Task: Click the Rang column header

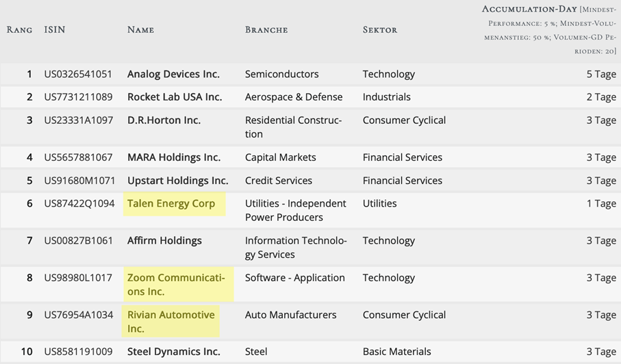Action: [x=19, y=29]
